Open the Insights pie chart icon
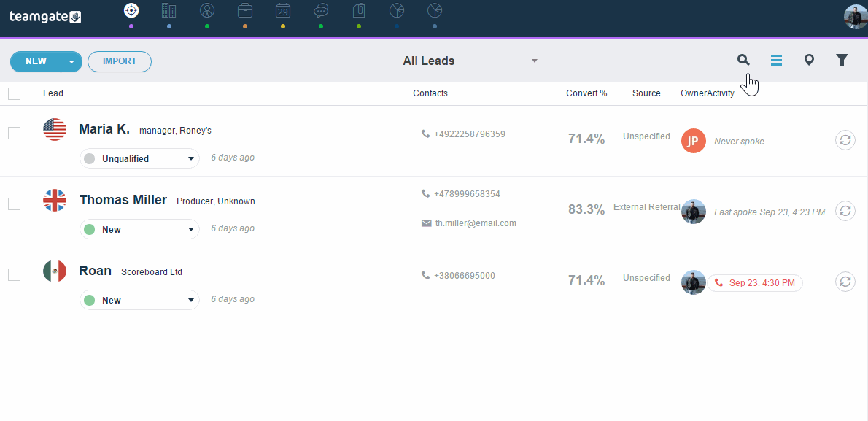This screenshot has width=868, height=421. click(x=397, y=10)
